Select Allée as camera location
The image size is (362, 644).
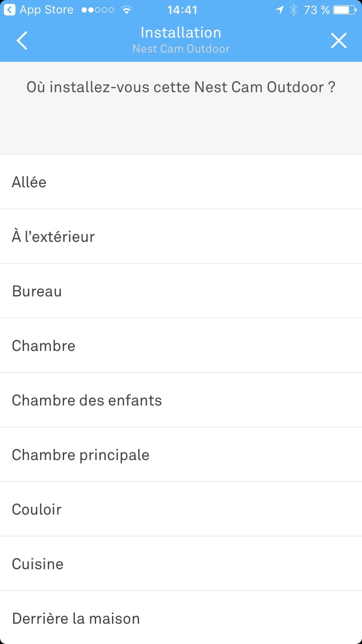tap(181, 182)
